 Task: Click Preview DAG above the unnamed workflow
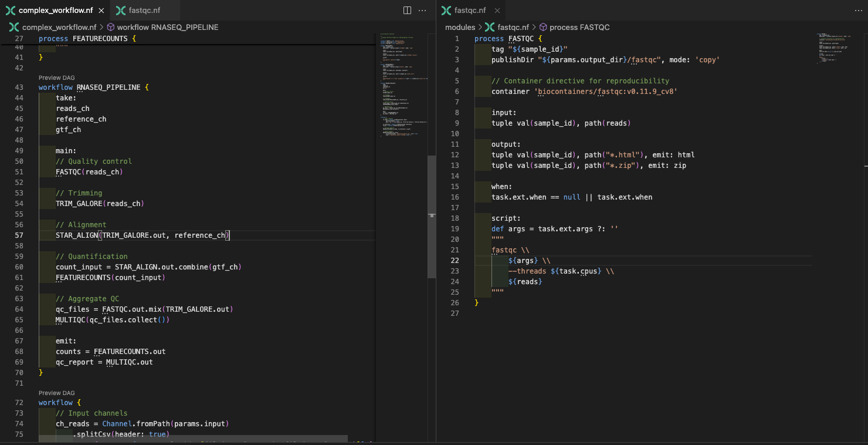[56, 392]
